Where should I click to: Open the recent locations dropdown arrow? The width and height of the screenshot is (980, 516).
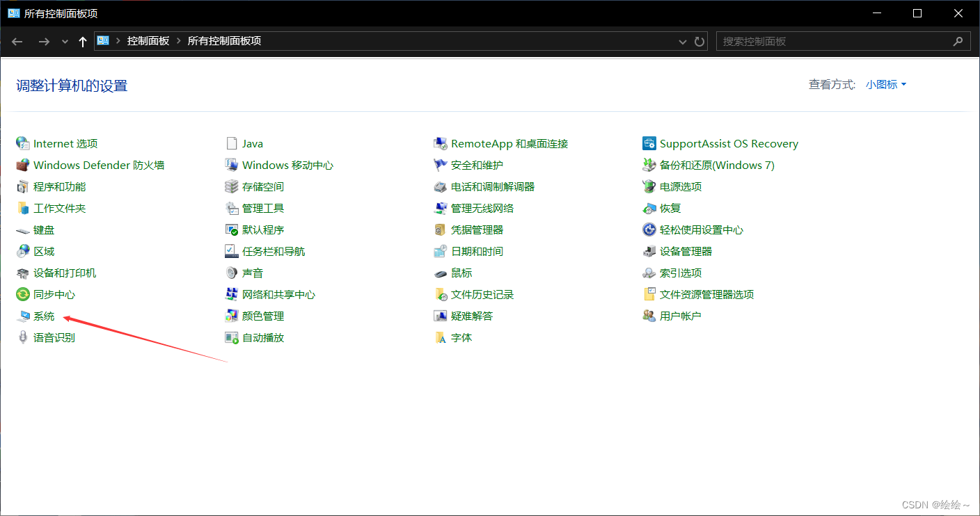click(65, 41)
